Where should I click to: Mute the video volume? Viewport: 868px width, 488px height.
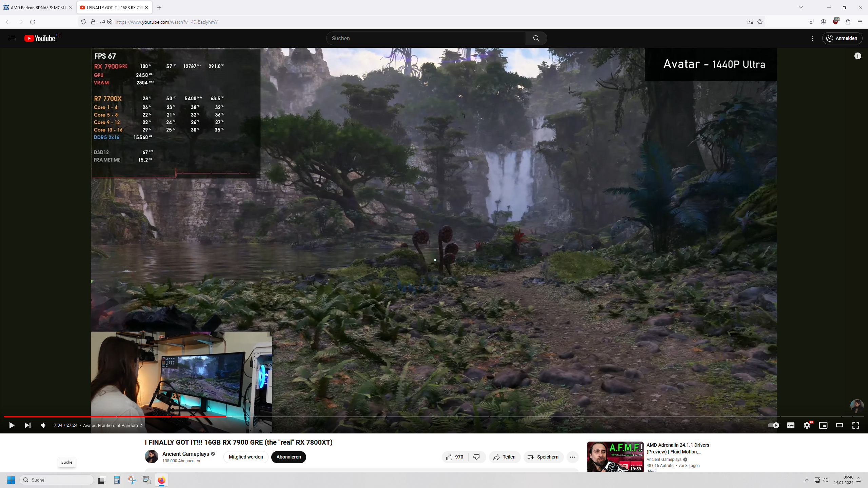[43, 425]
